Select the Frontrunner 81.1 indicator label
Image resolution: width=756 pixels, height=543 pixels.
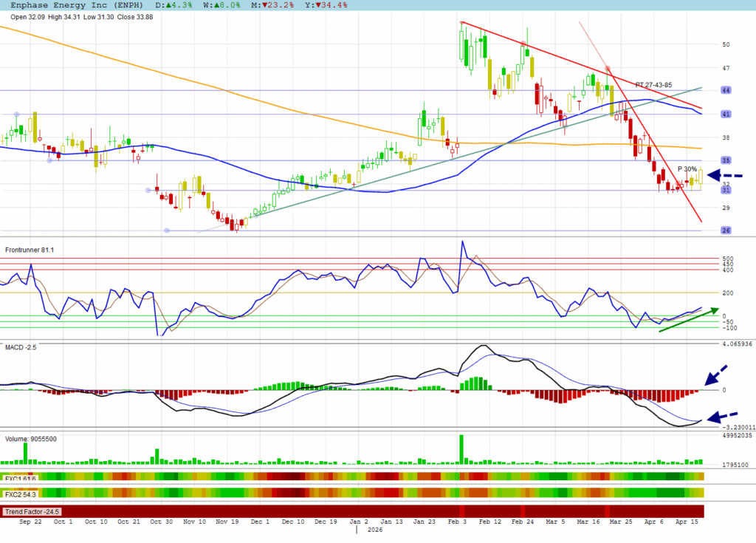pos(30,250)
